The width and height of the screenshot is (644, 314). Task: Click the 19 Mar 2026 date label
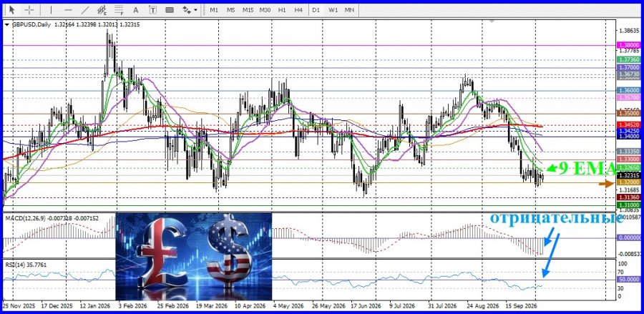click(211, 306)
